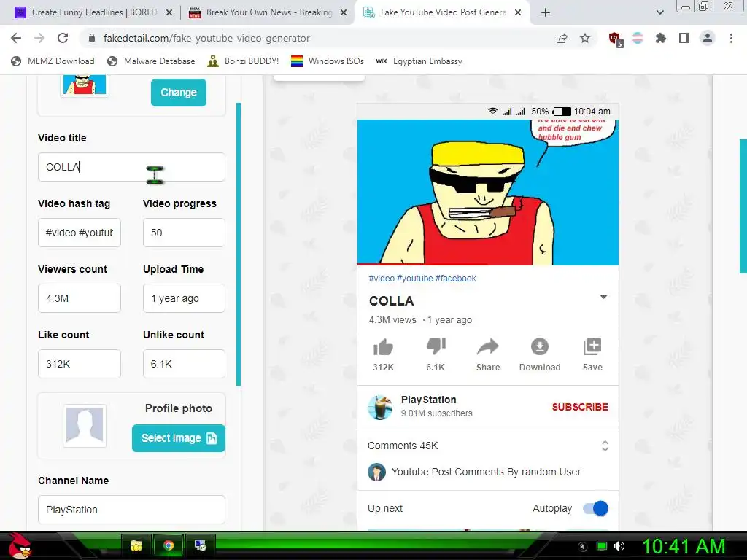Open the tab search dropdown chevron
Viewport: 747px width, 560px height.
(659, 12)
